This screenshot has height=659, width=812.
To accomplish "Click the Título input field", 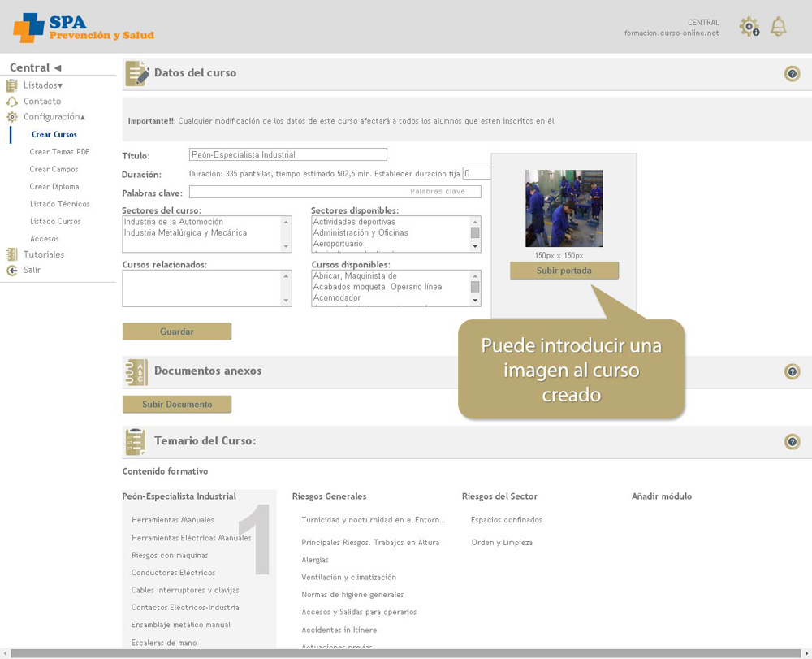I will pos(288,154).
